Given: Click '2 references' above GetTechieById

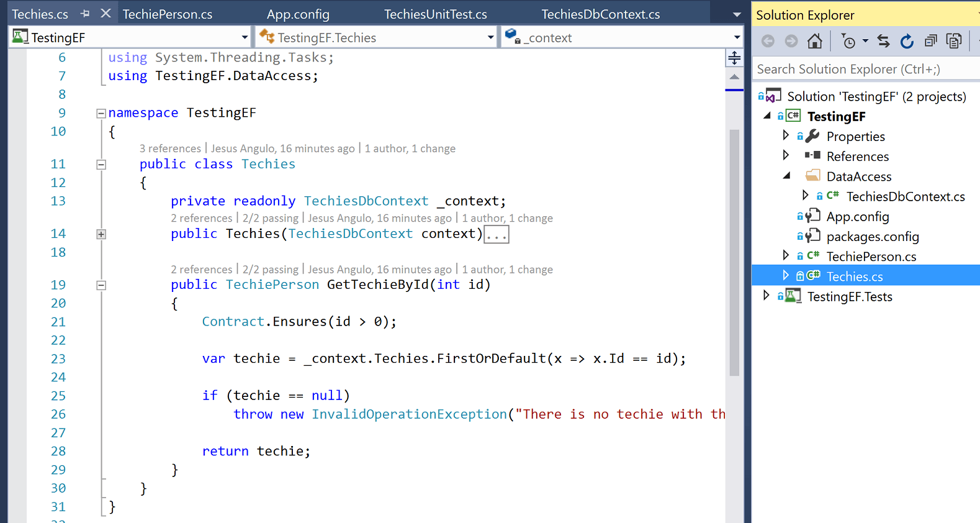Looking at the screenshot, I should click(x=202, y=269).
